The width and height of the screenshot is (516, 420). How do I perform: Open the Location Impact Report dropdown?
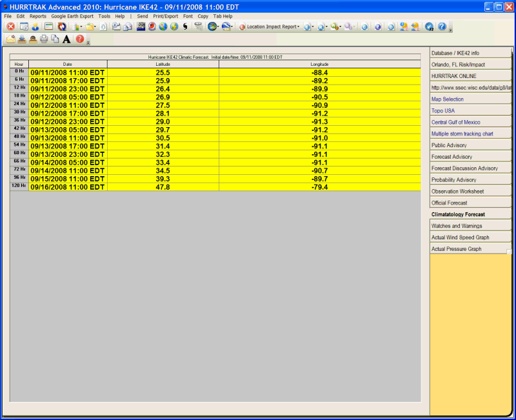(x=272, y=27)
